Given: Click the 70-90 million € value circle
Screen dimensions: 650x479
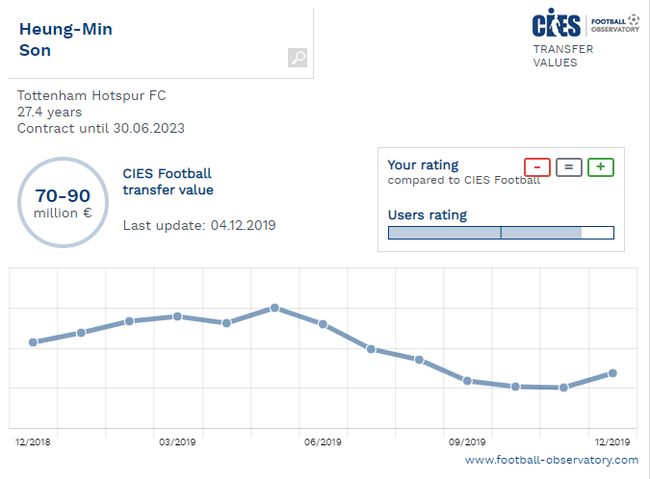Looking at the screenshot, I should [x=63, y=202].
